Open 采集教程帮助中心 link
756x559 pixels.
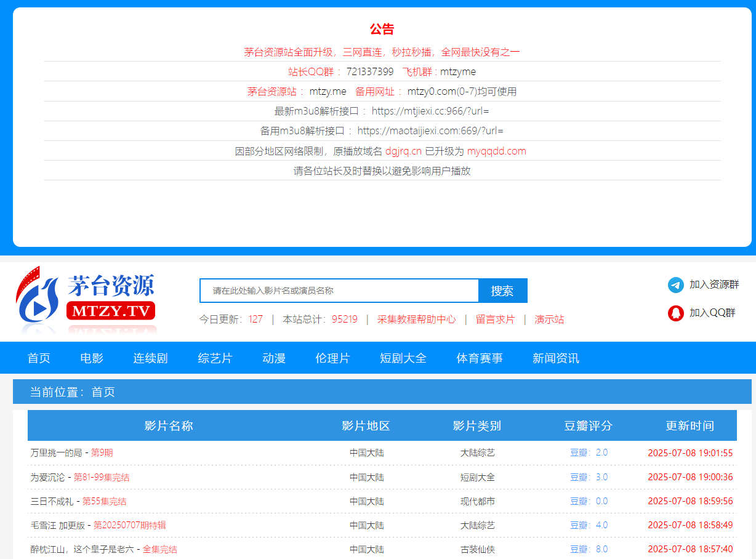[x=417, y=320]
